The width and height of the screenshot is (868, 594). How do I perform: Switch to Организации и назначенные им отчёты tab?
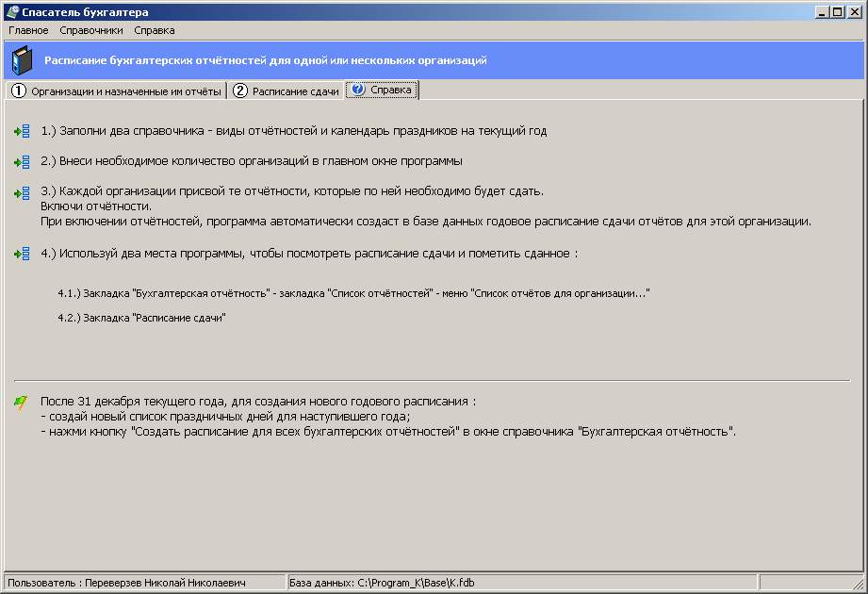pos(117,91)
